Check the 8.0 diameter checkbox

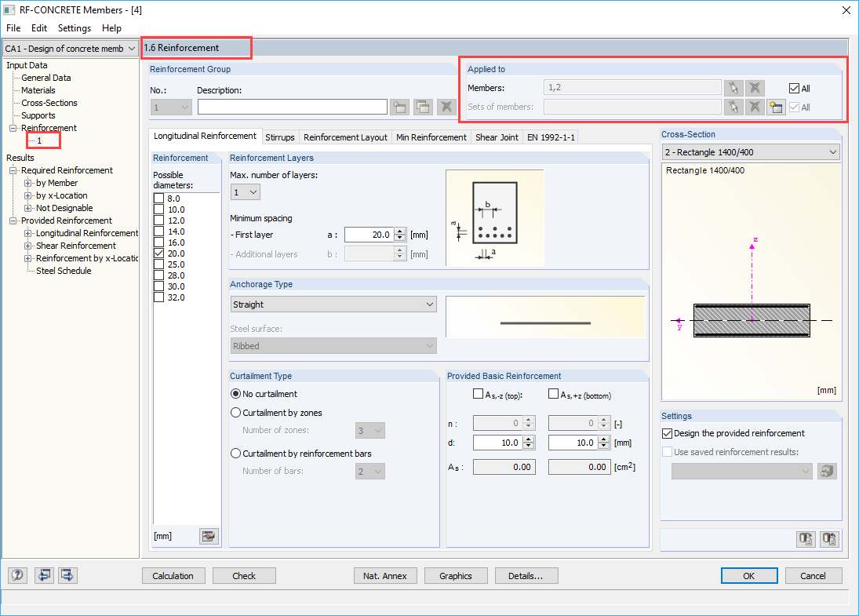(x=159, y=199)
